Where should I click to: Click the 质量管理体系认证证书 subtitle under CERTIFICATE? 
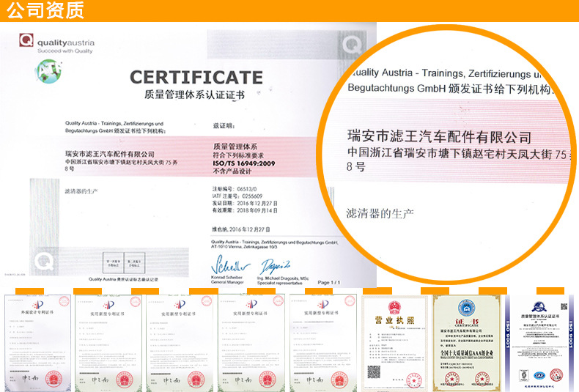coord(195,95)
